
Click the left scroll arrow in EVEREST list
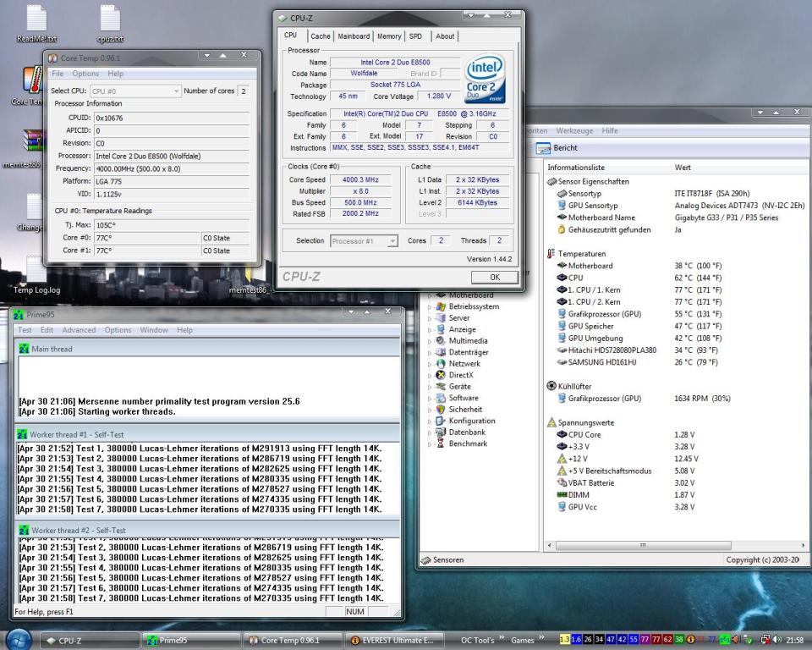550,545
